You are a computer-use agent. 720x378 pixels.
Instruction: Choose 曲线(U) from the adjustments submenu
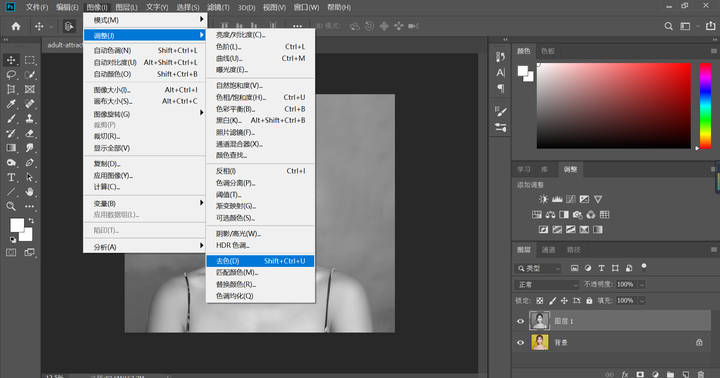(x=260, y=58)
